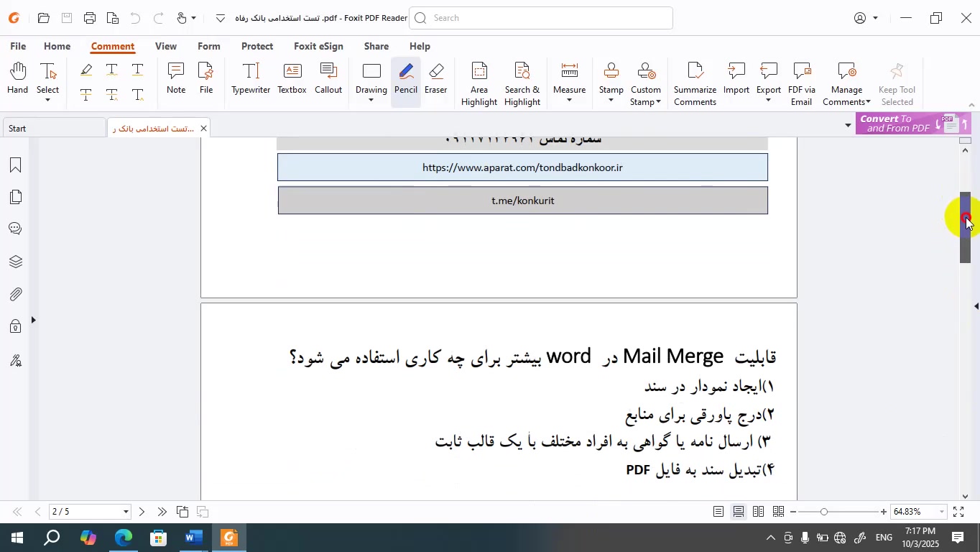Select the Eraser tool
Viewport: 980px width, 552px height.
click(436, 78)
